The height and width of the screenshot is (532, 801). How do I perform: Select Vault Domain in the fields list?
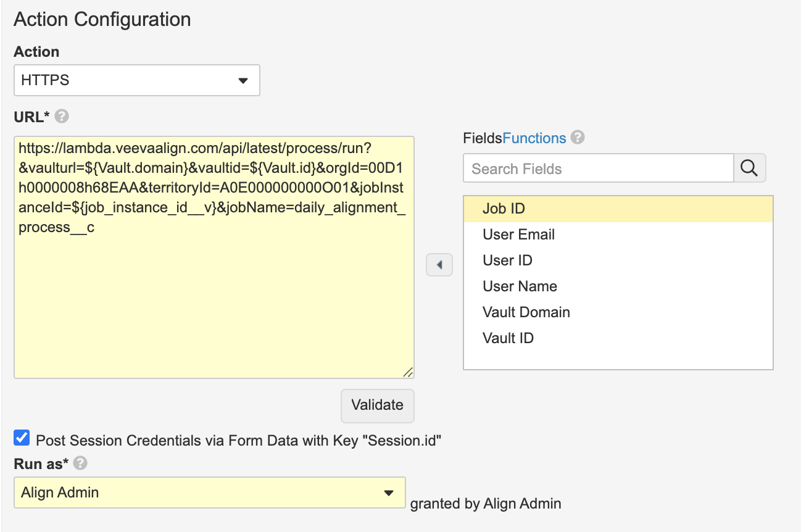tap(526, 312)
